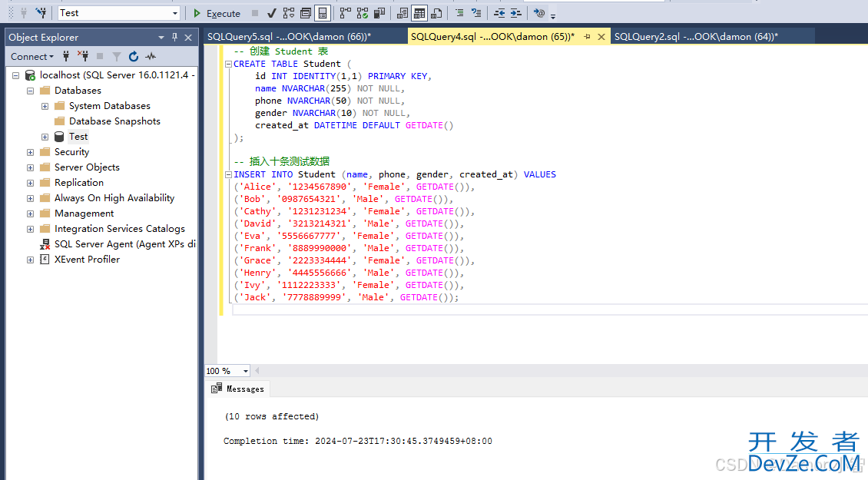Click the XEvent Profiler icon
The width and height of the screenshot is (868, 480).
coord(45,259)
